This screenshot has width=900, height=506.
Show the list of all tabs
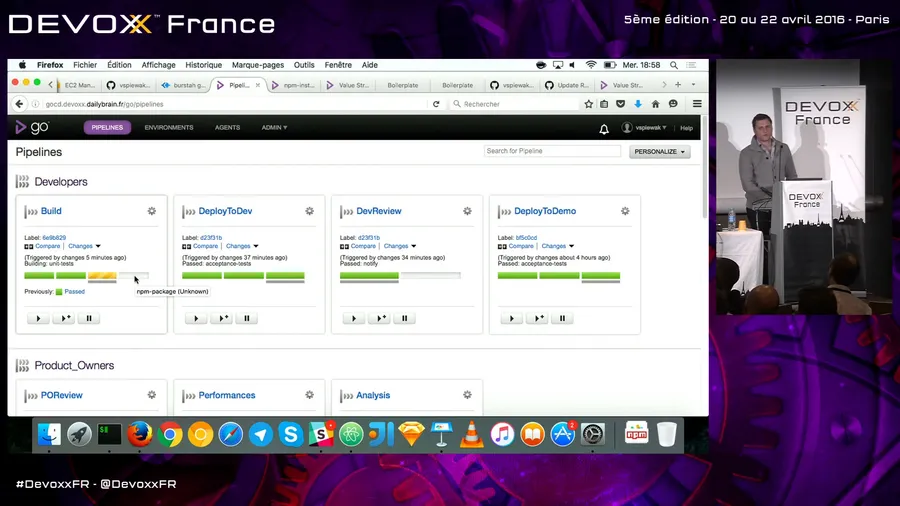pos(693,85)
